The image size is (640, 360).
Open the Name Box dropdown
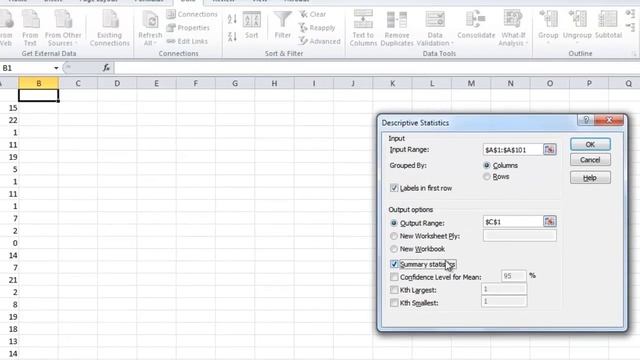coord(56,68)
